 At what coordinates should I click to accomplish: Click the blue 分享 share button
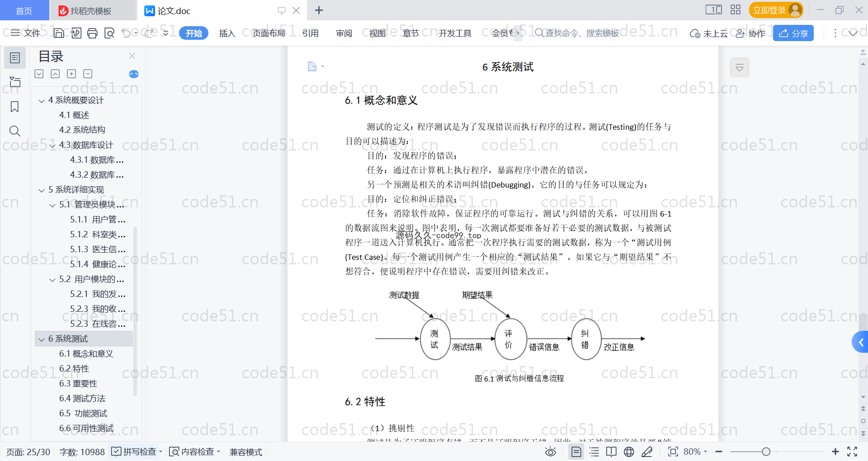coord(793,33)
